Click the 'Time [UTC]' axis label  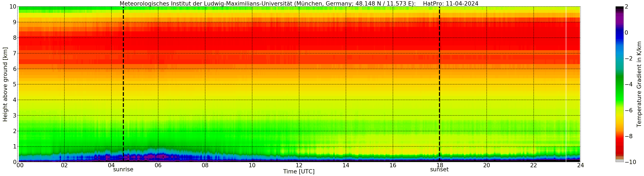pos(299,172)
